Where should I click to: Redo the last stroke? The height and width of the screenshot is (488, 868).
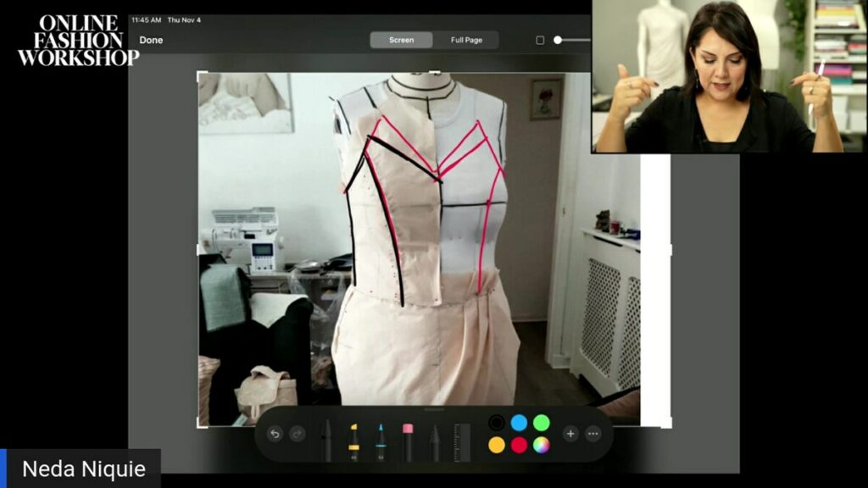pyautogui.click(x=298, y=434)
